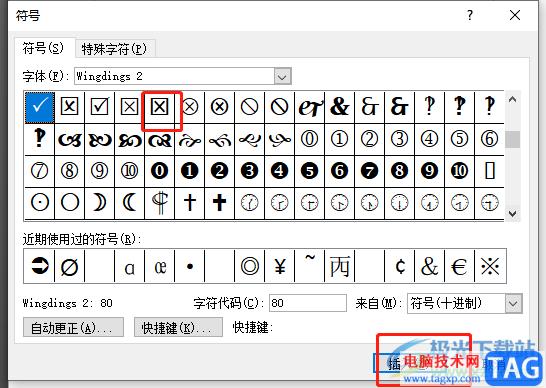
Task: Choose the black circled 10 symbol
Action: [x=459, y=171]
